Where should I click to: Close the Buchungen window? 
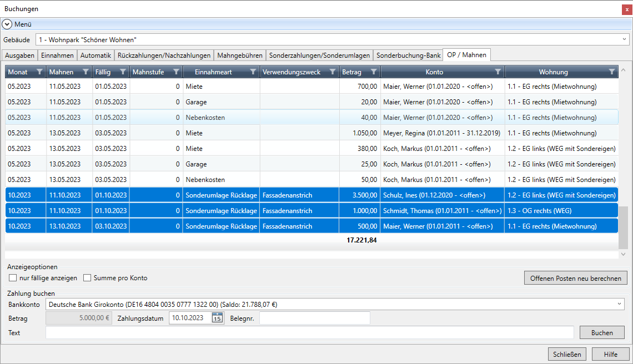626,9
